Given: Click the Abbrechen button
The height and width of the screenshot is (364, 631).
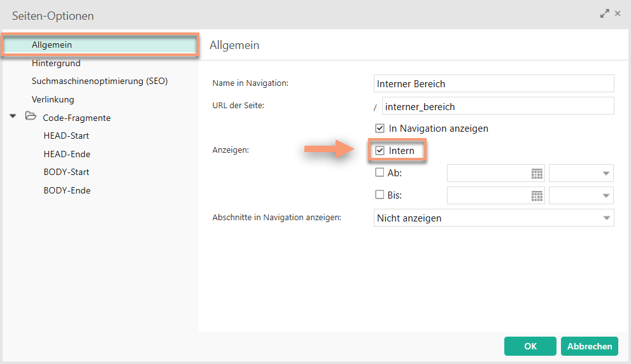Looking at the screenshot, I should click(589, 346).
